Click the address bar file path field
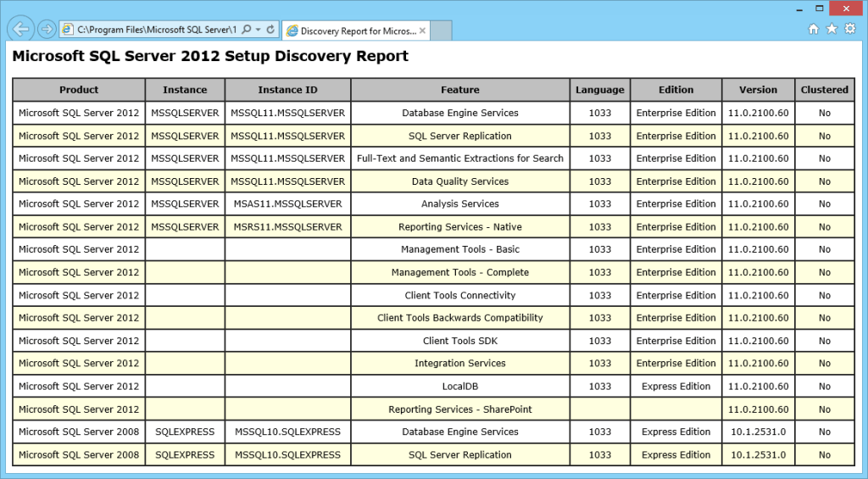 click(x=157, y=30)
